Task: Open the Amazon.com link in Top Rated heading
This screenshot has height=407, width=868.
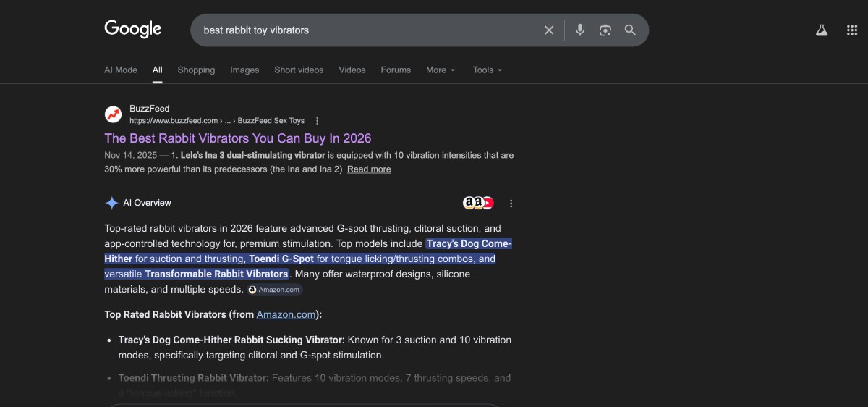Action: pos(286,314)
